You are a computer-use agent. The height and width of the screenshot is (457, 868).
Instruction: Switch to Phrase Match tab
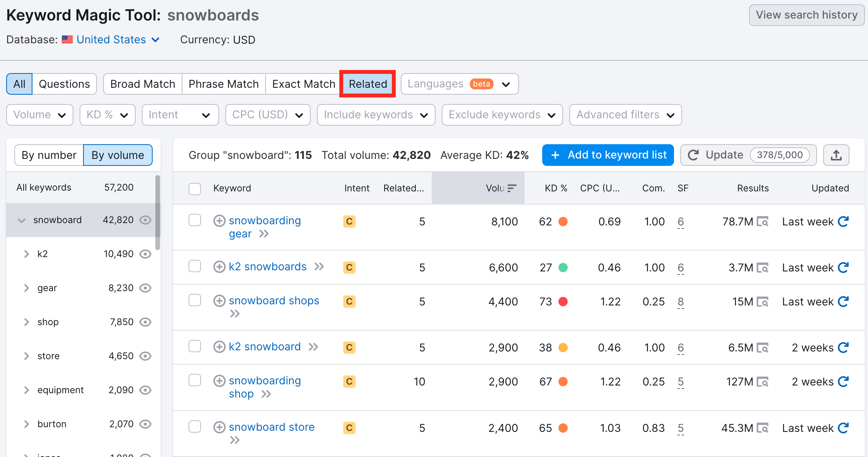224,84
